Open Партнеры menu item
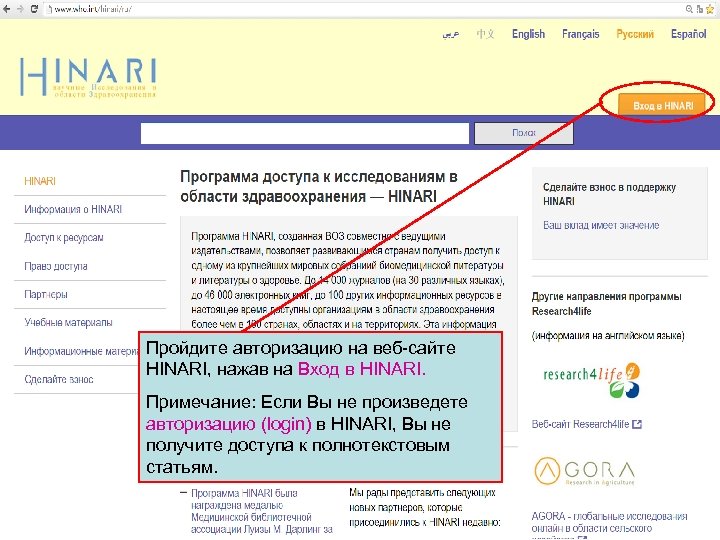Viewport: 720px width, 540px height. click(x=46, y=294)
